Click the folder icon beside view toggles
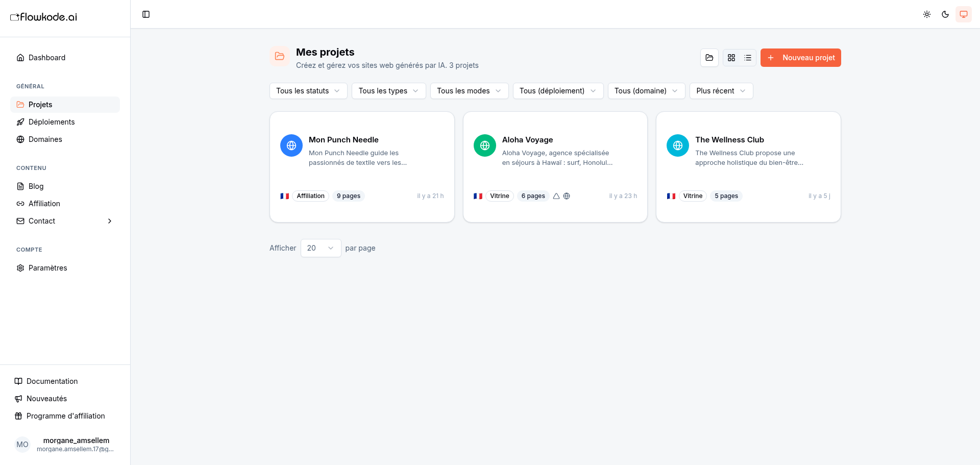The image size is (980, 465). pyautogui.click(x=709, y=58)
